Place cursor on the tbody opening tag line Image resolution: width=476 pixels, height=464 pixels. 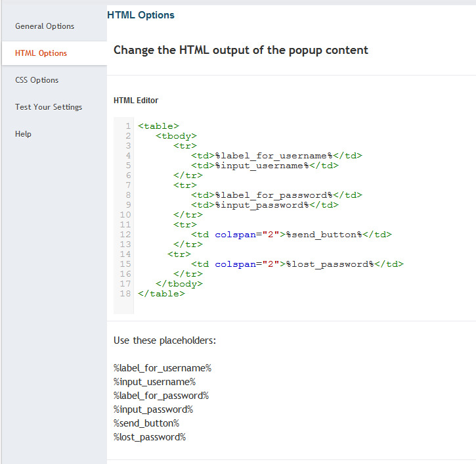(x=176, y=135)
